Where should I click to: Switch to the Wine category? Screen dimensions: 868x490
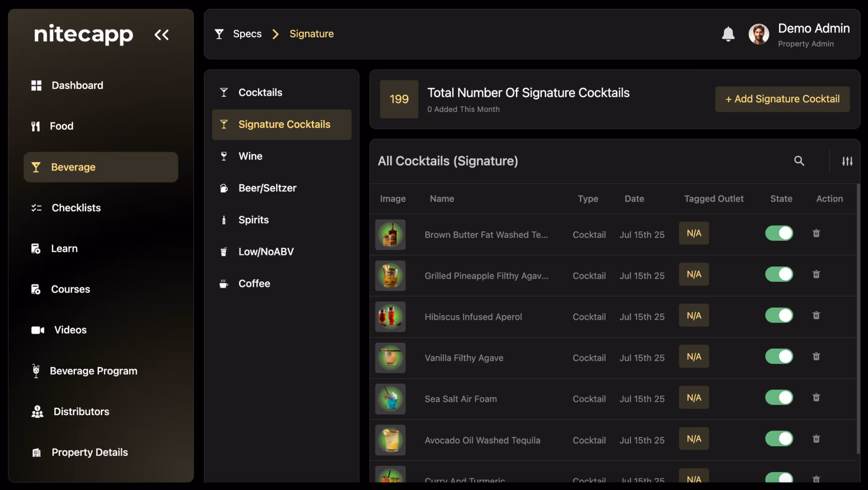point(250,156)
